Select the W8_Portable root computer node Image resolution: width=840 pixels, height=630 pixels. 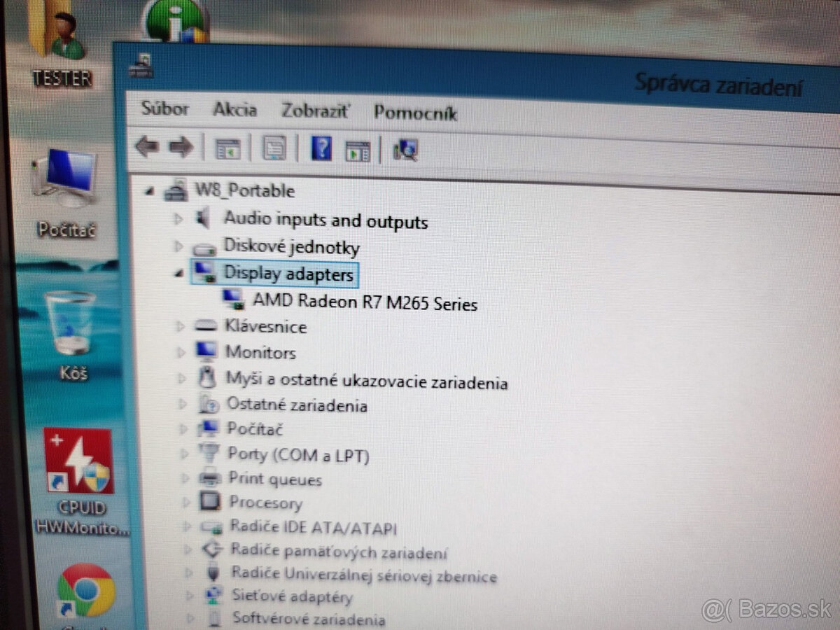(244, 191)
